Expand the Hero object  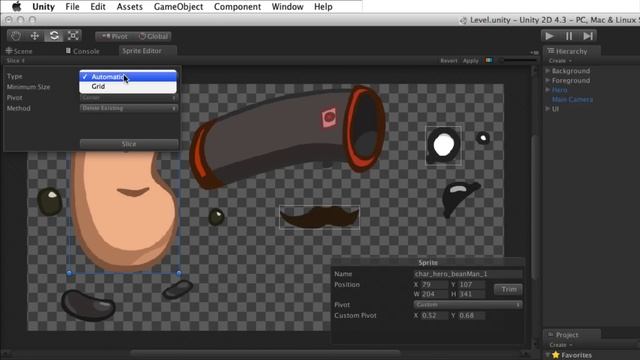[548, 90]
